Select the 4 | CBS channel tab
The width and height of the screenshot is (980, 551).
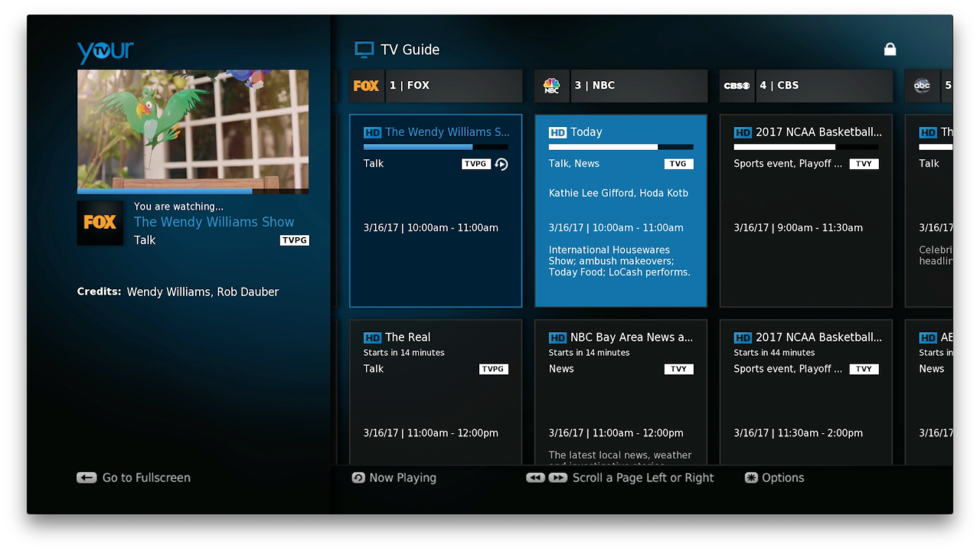pyautogui.click(x=805, y=85)
